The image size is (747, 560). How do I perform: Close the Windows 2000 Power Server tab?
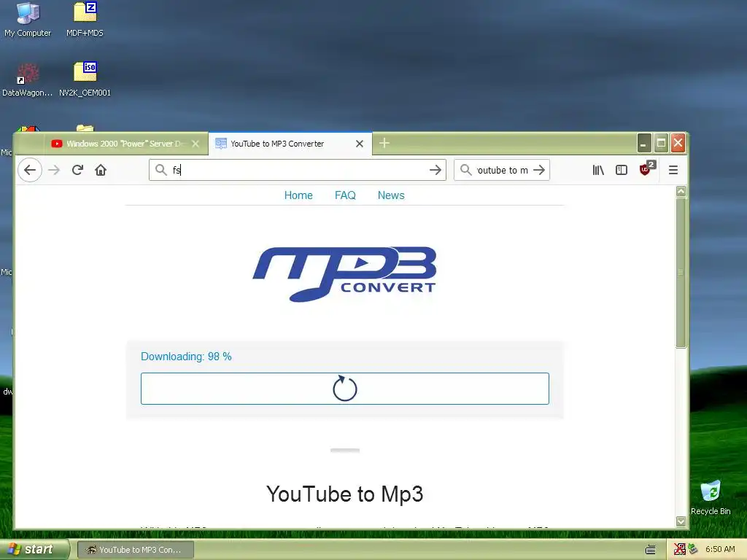(x=196, y=144)
